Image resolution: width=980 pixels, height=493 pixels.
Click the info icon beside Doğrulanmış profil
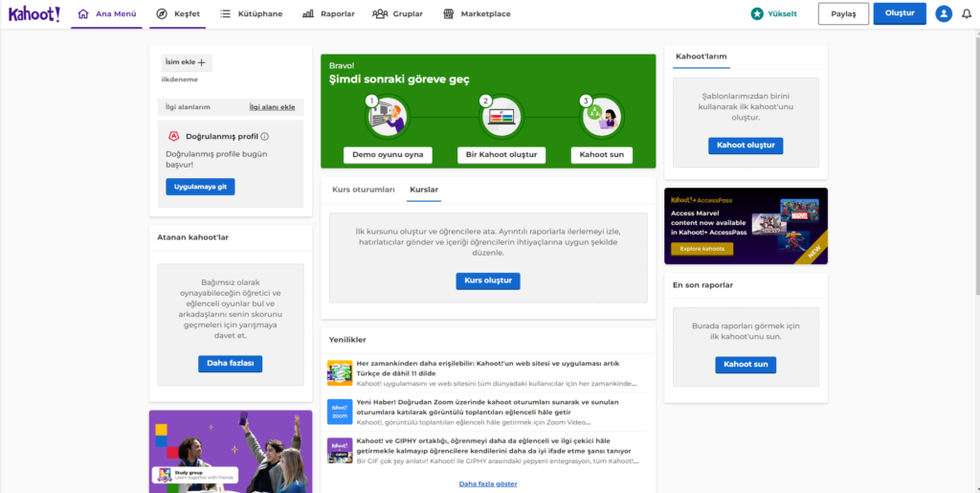coord(264,136)
